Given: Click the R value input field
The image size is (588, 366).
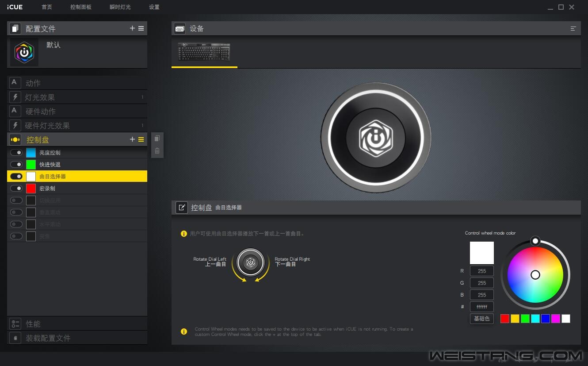Looking at the screenshot, I should coord(482,271).
